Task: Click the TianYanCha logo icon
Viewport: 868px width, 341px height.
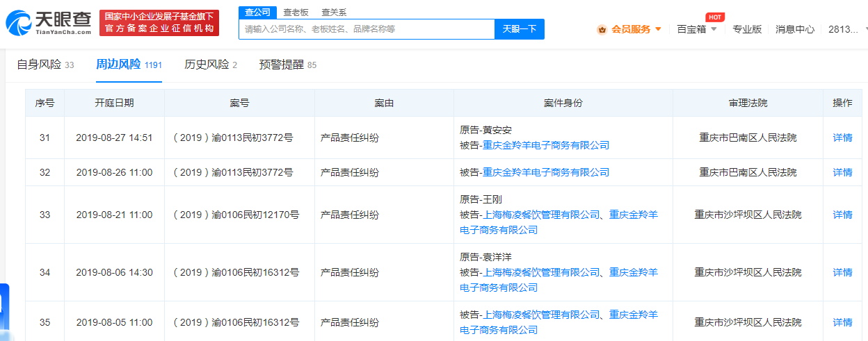Action: coord(19,22)
